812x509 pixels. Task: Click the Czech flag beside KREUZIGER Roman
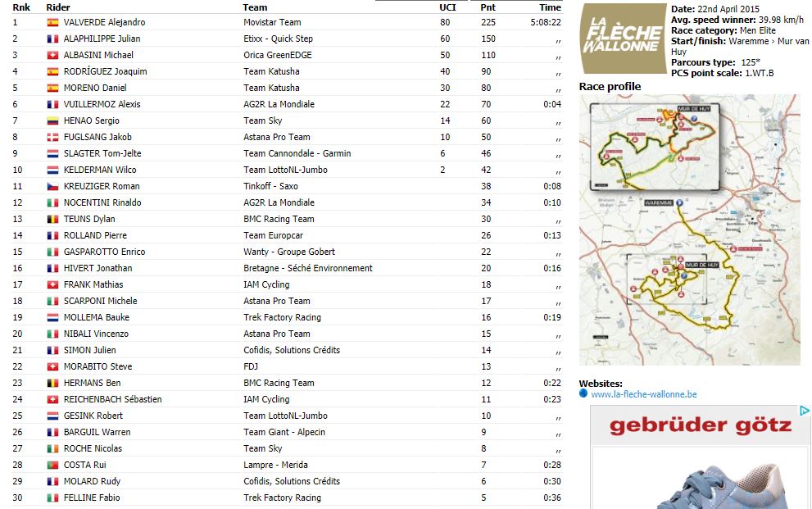[52, 186]
